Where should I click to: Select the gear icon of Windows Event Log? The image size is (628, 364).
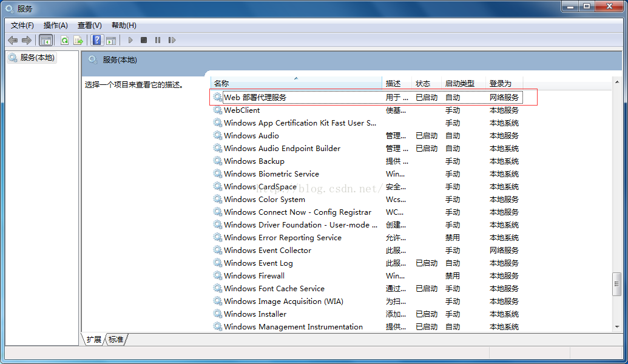[x=217, y=263]
